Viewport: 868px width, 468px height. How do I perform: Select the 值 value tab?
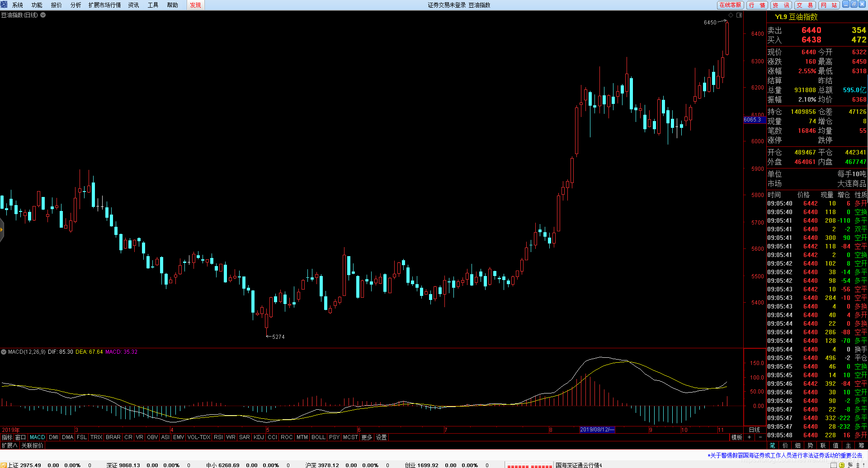pyautogui.click(x=836, y=445)
